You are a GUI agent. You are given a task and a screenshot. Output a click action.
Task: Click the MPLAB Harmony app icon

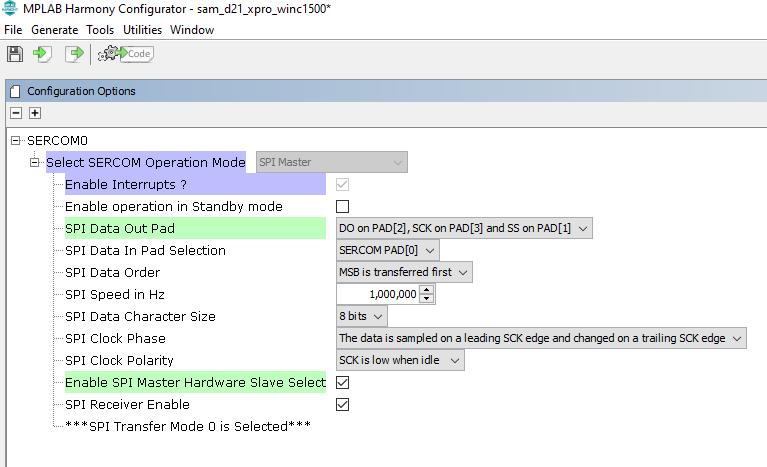coord(10,8)
